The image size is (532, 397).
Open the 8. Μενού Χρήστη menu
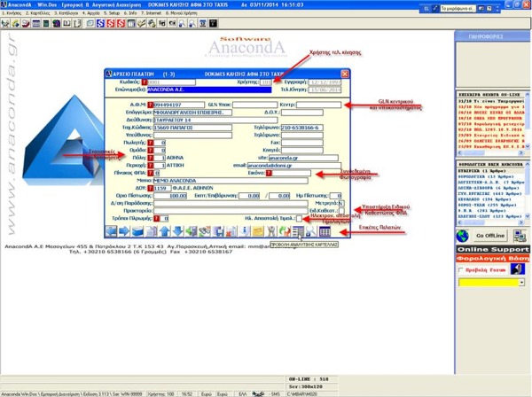pos(181,13)
